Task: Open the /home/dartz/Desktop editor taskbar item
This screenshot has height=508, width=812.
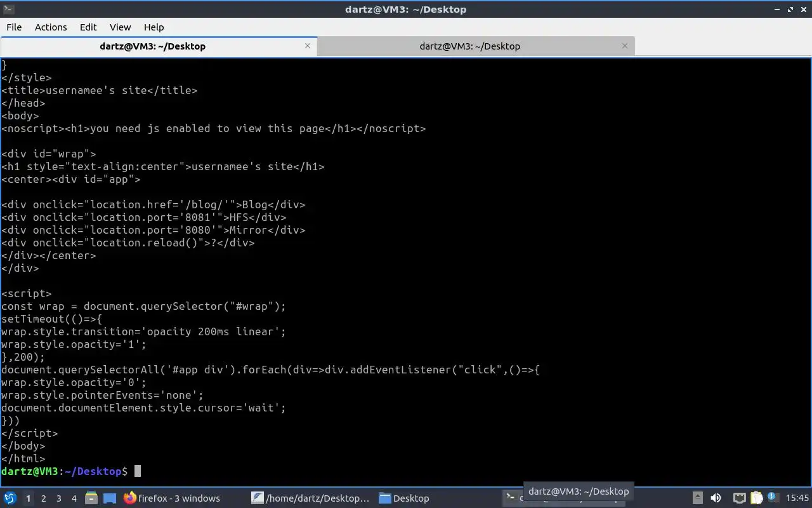Action: (311, 498)
